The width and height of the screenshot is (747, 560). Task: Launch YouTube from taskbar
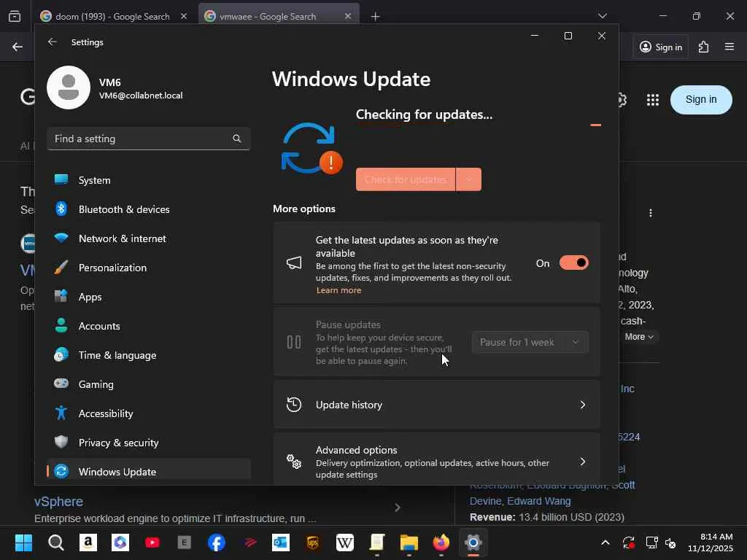(152, 542)
